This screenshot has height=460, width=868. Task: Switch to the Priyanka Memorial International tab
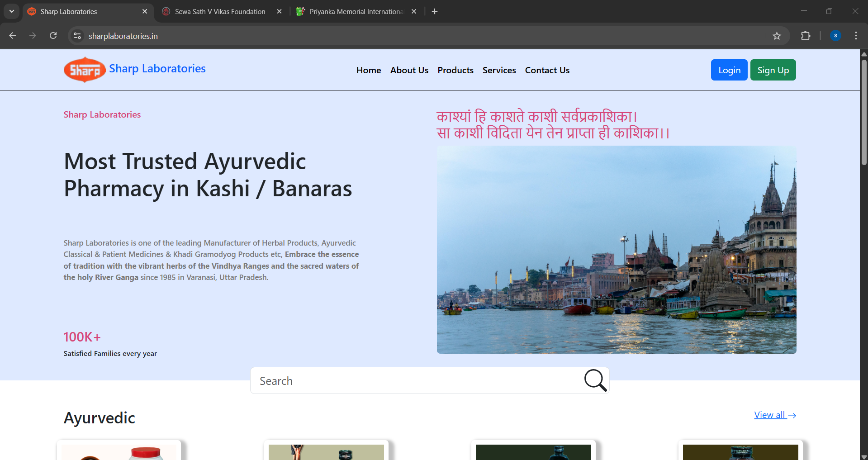356,11
